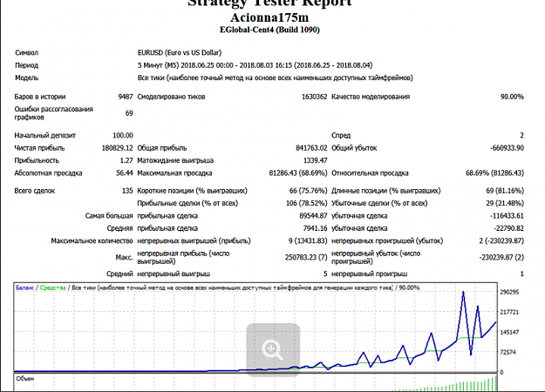This screenshot has height=392, width=545.
Task: Click the absolute drawdown value '56.44'
Action: tap(125, 172)
